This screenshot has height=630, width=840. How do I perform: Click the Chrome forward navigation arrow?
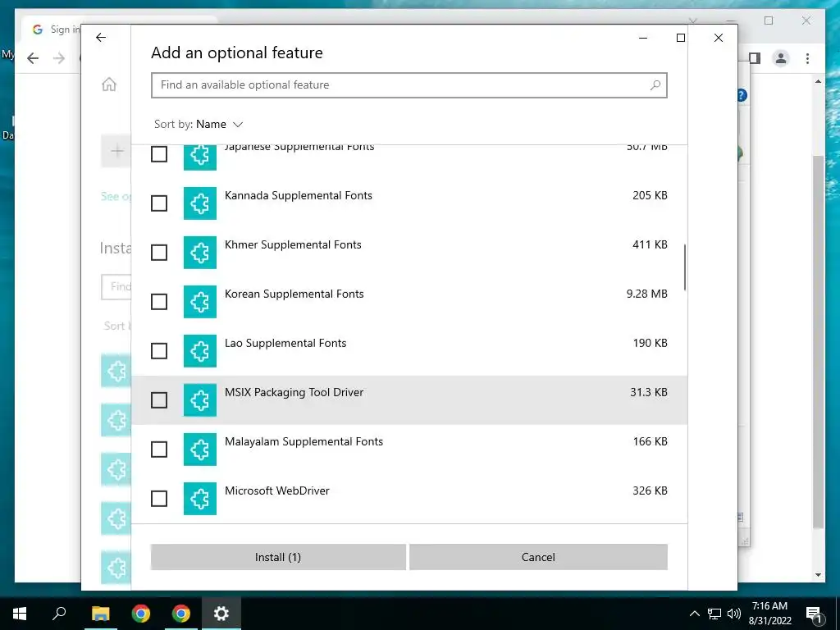(59, 58)
